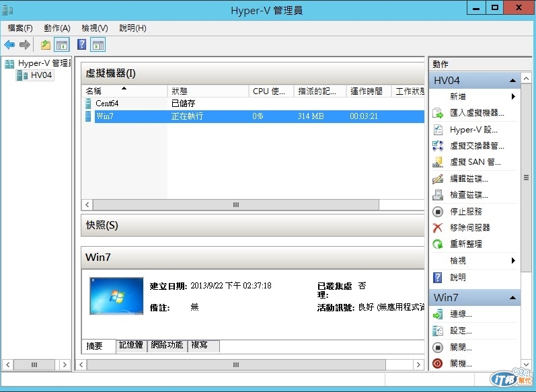Click the 停止服務 action link
This screenshot has width=536, height=392.
(466, 212)
